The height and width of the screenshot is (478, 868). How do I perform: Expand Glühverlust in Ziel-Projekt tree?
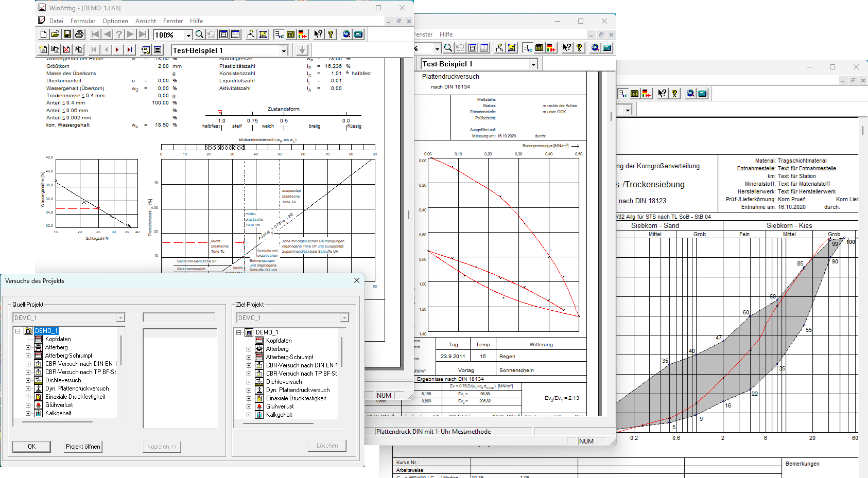tap(249, 406)
